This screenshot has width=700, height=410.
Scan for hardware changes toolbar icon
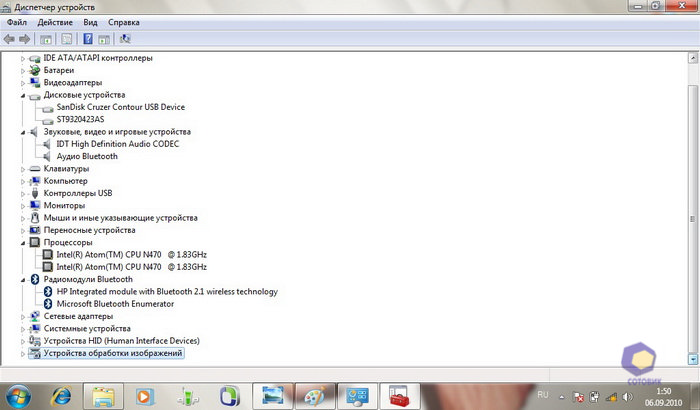point(125,39)
